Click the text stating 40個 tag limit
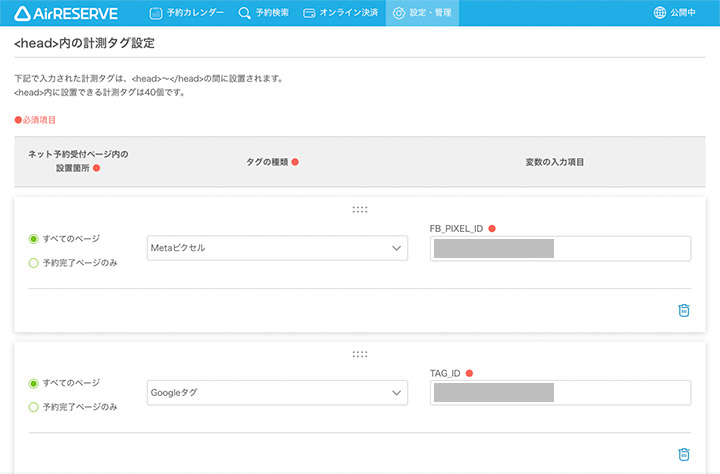 tap(100, 92)
